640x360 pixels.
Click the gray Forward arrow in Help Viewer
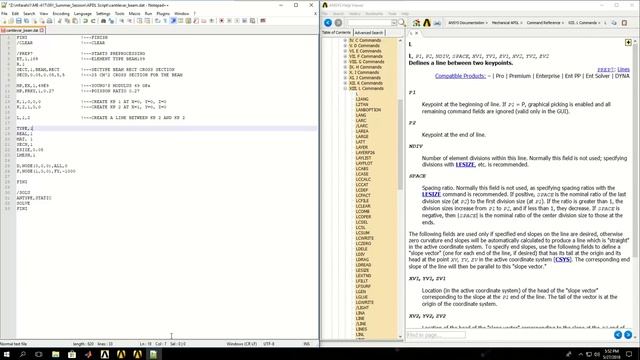tap(338, 23)
